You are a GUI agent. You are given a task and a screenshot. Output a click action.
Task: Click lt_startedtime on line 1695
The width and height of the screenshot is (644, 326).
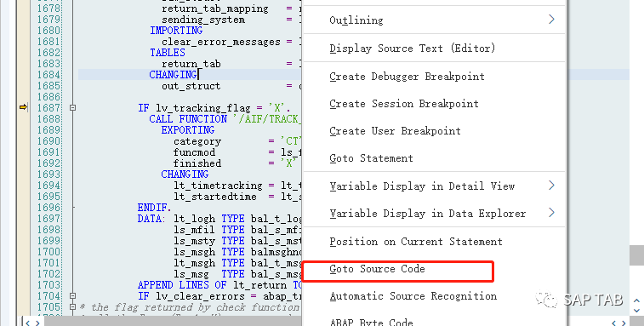click(214, 197)
